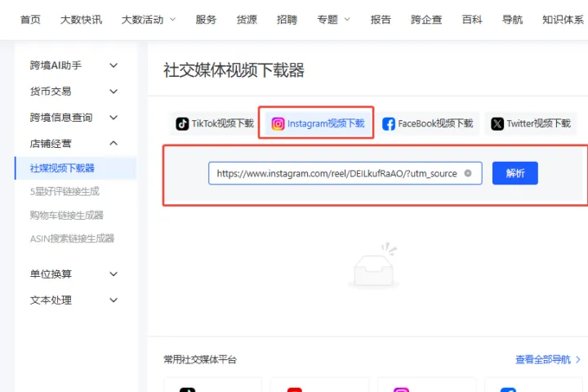Open 货源 in the top menu
This screenshot has height=392, width=588.
point(247,20)
